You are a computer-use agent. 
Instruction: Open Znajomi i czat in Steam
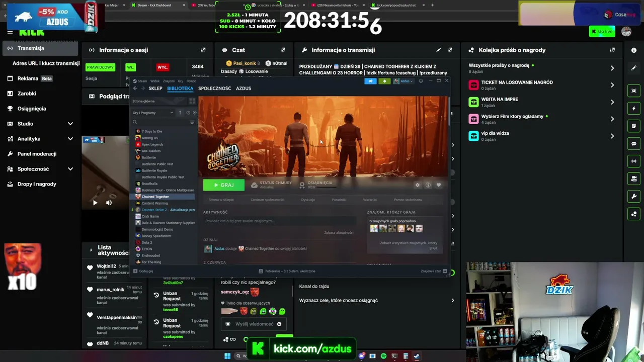[434, 271]
